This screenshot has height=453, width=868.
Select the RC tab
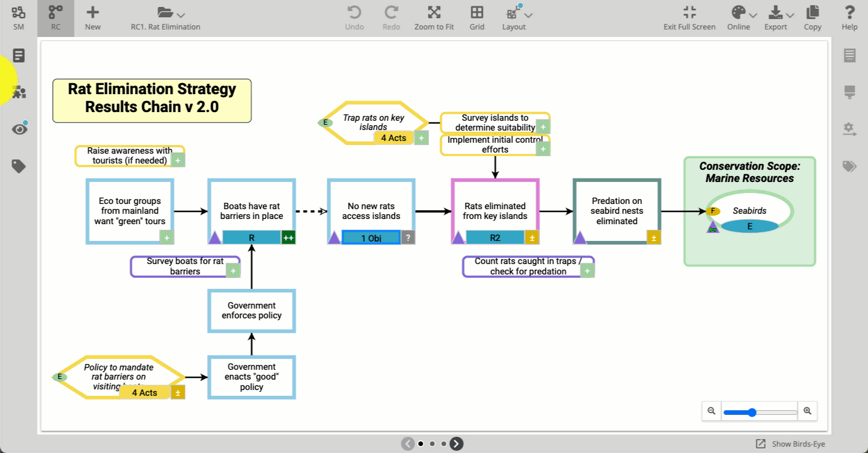[56, 17]
